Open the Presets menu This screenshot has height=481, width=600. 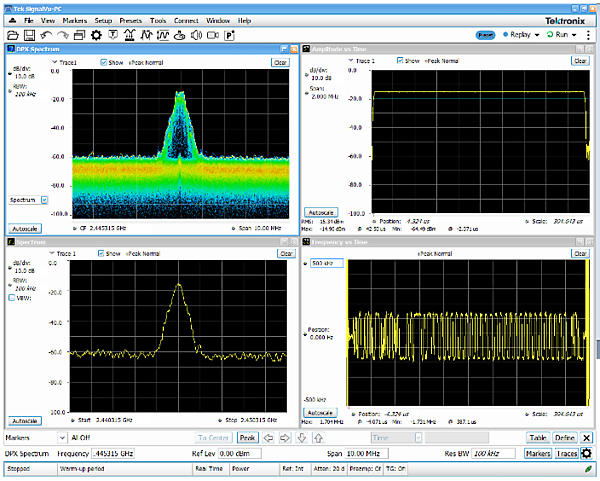(129, 20)
